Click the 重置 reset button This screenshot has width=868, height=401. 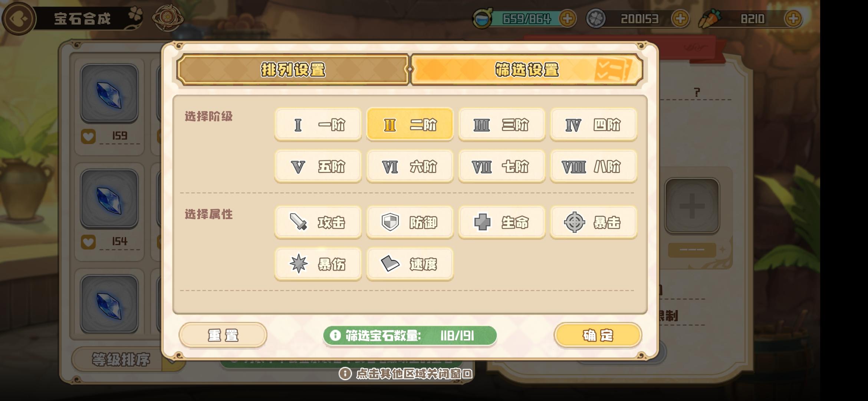[x=223, y=335]
